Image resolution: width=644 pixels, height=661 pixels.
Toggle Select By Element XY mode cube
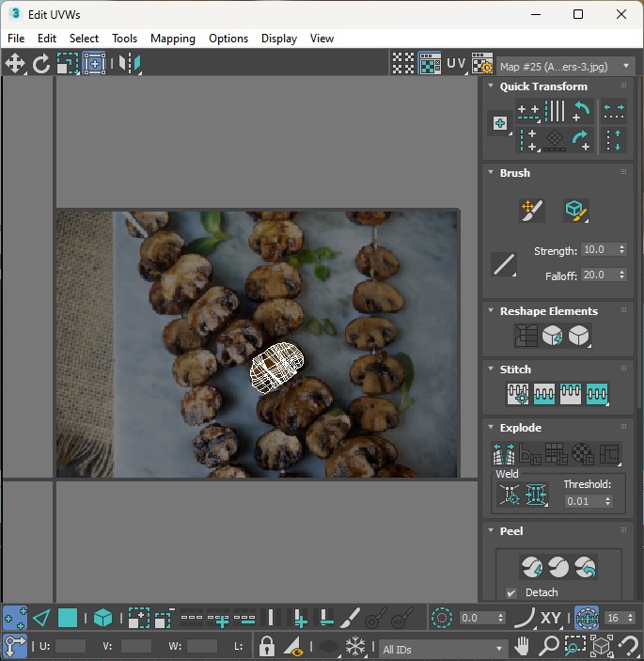(102, 618)
